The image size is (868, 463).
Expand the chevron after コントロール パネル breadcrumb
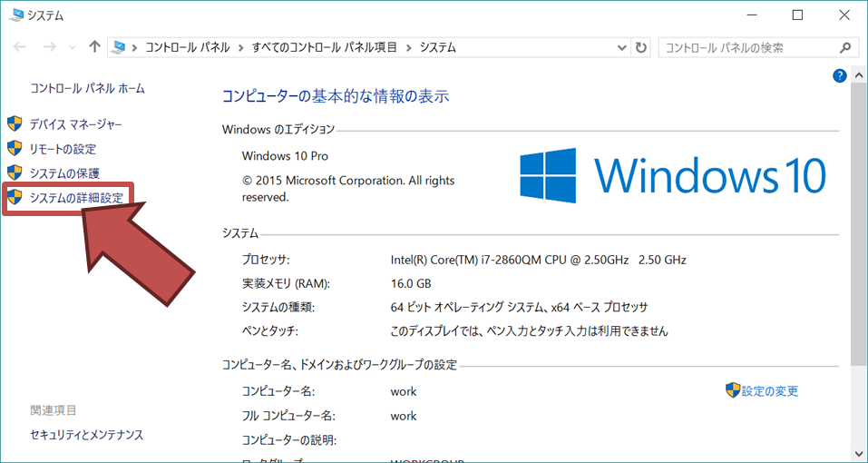coord(241,47)
